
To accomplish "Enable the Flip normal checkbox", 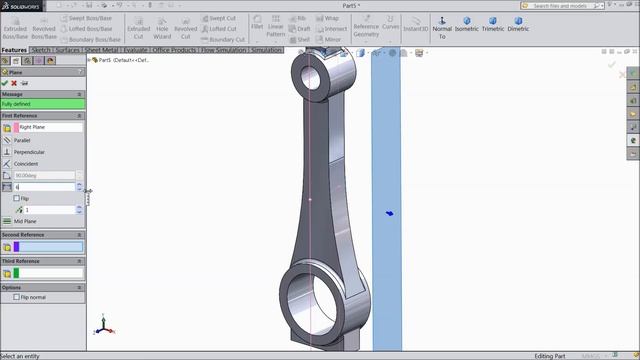I will pos(16,297).
